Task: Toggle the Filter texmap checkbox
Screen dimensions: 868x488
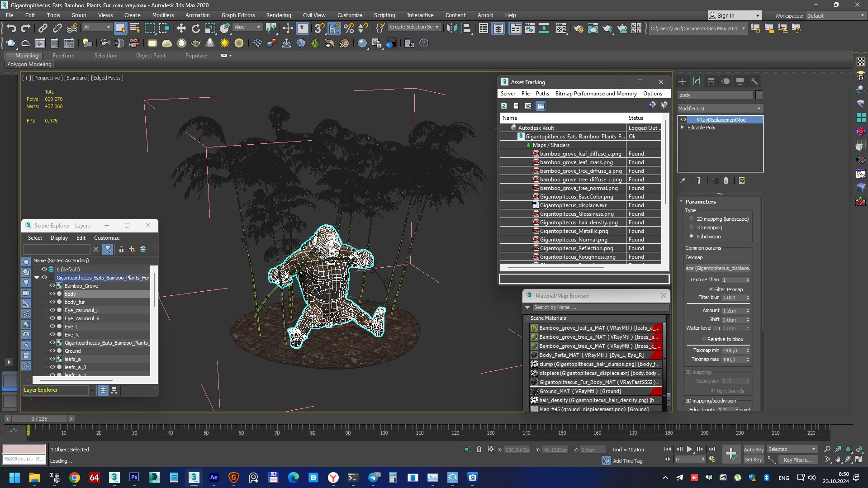Action: click(x=711, y=289)
